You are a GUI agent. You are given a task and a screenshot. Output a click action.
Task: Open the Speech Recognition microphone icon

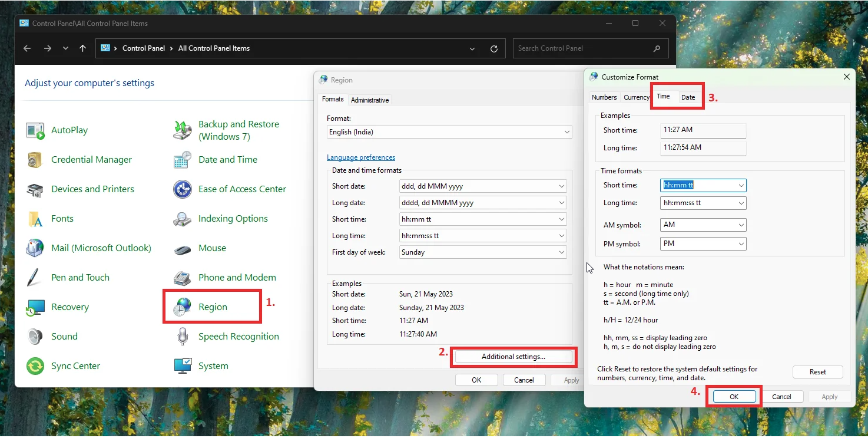point(183,337)
